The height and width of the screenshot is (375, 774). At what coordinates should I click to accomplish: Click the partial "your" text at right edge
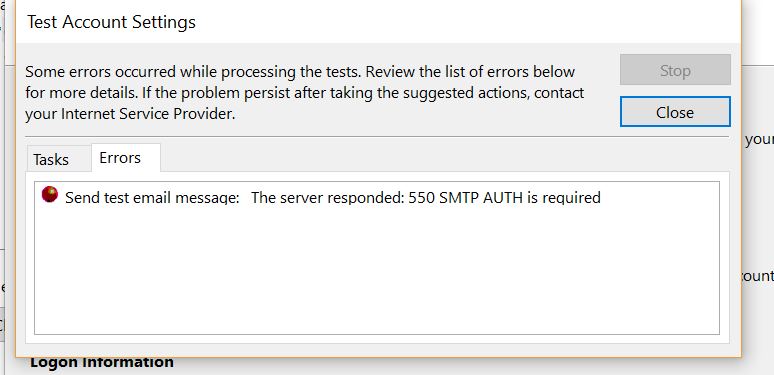click(759, 140)
